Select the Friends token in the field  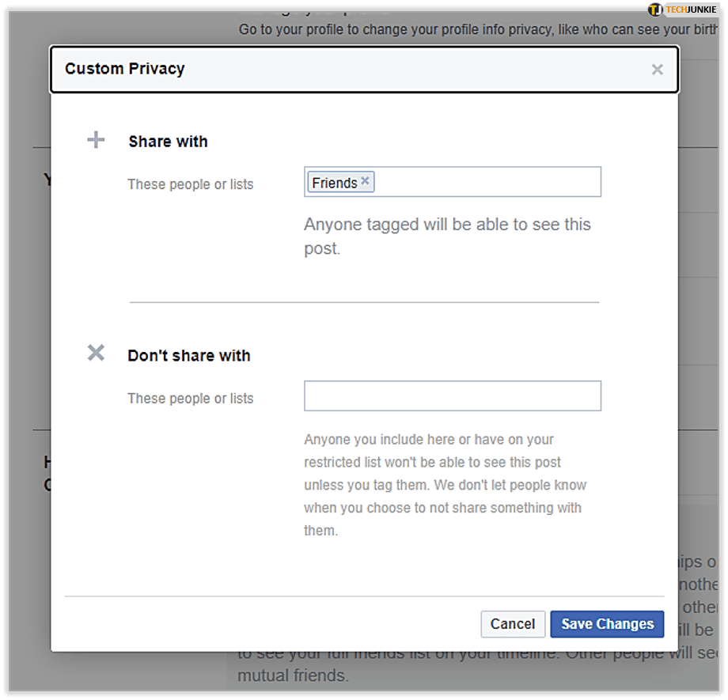[x=336, y=182]
